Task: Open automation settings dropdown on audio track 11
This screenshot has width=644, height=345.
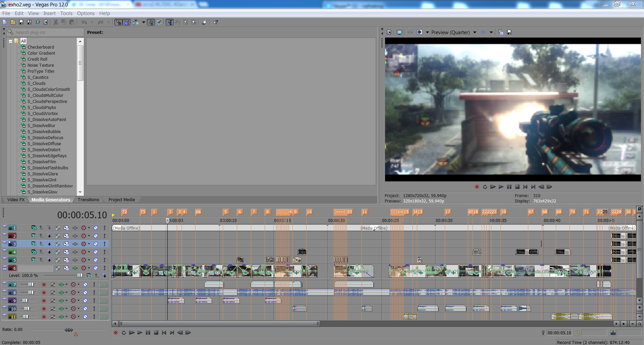Action: 78,317
